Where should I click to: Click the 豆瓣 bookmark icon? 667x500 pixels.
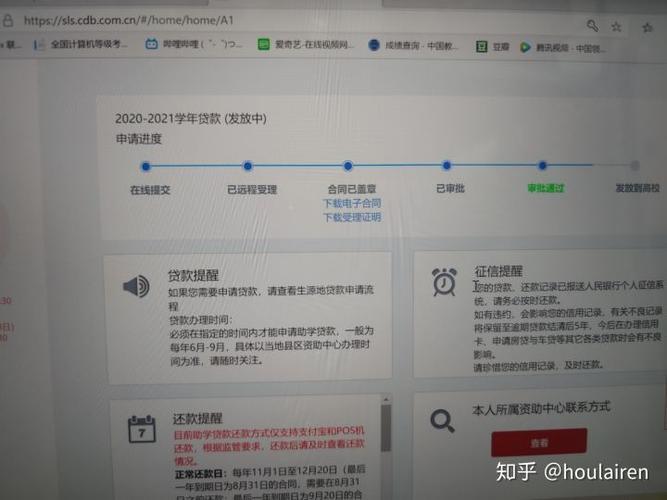481,46
